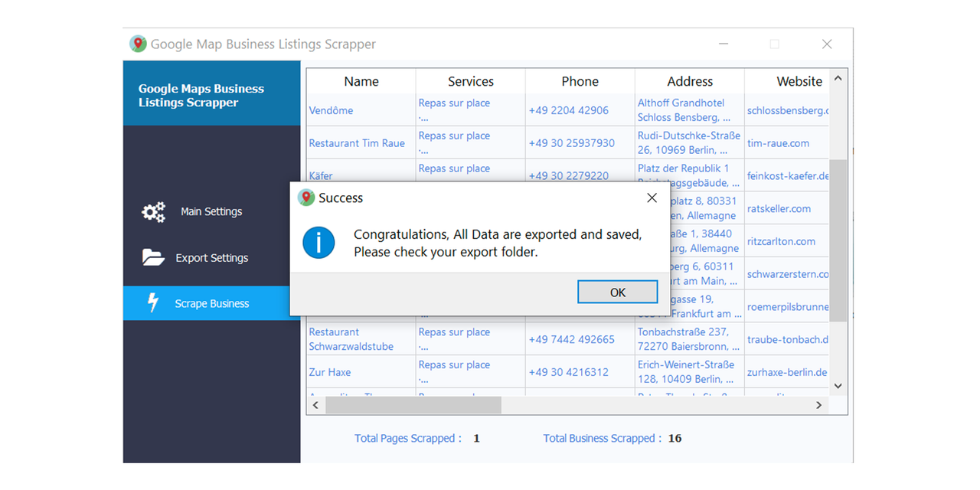Click Total Pages Scrapped label
The height and width of the screenshot is (490, 980).
point(408,439)
